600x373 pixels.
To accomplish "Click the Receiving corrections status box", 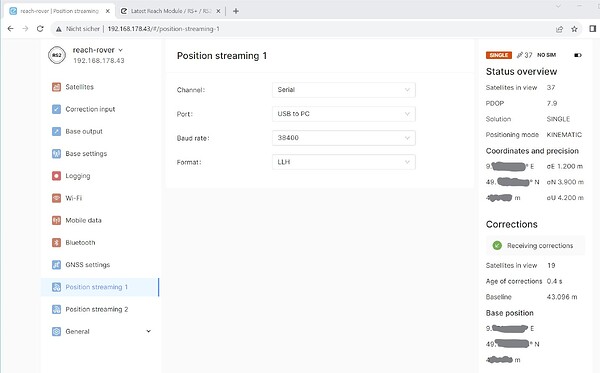I will (535, 245).
